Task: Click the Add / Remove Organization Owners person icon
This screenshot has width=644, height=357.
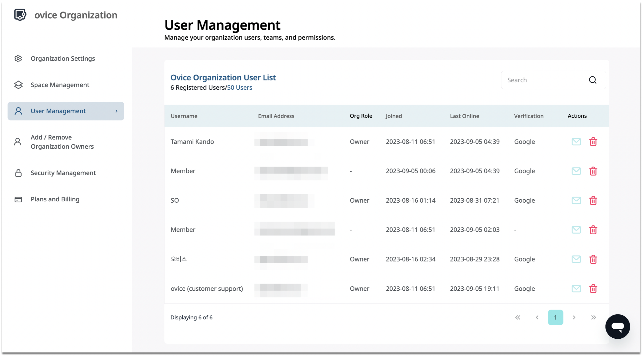Action: [x=18, y=142]
